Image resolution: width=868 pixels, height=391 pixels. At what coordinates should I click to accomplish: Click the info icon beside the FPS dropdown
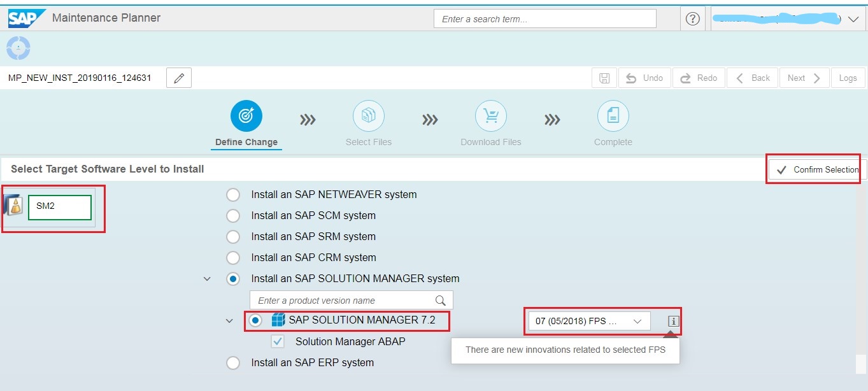(x=672, y=322)
